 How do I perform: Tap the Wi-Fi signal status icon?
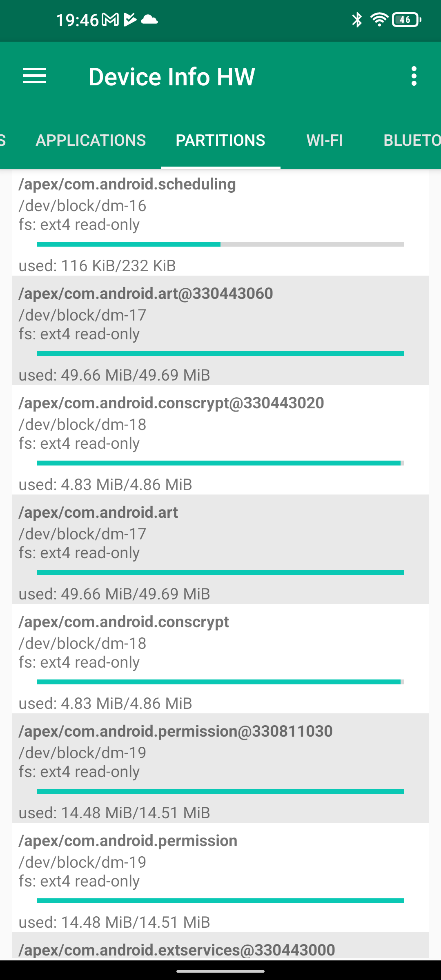point(379,20)
